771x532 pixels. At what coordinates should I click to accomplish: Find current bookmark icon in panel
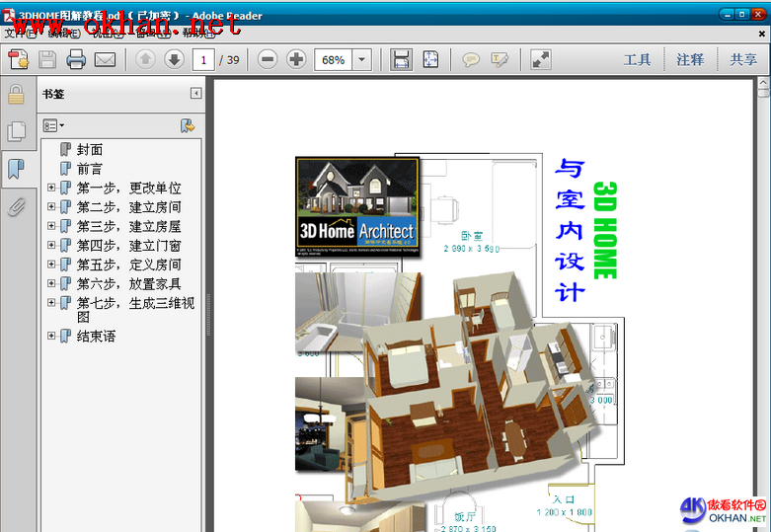click(x=188, y=126)
